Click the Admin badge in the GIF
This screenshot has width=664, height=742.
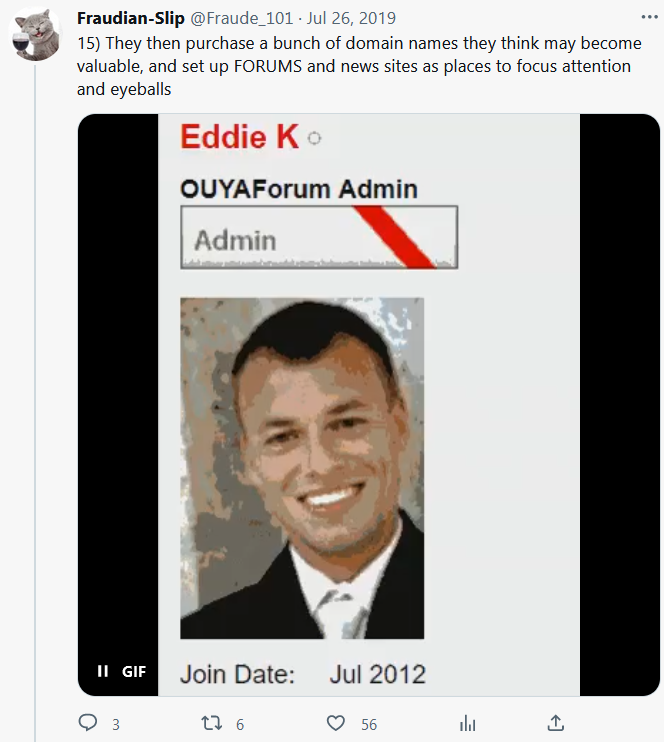click(x=319, y=238)
